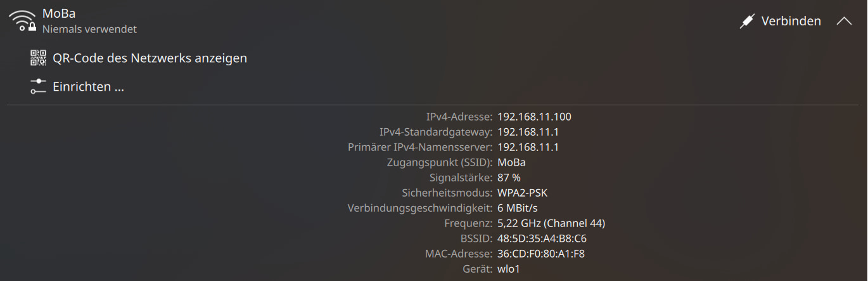
Task: Click the QR code icon
Action: 39,58
